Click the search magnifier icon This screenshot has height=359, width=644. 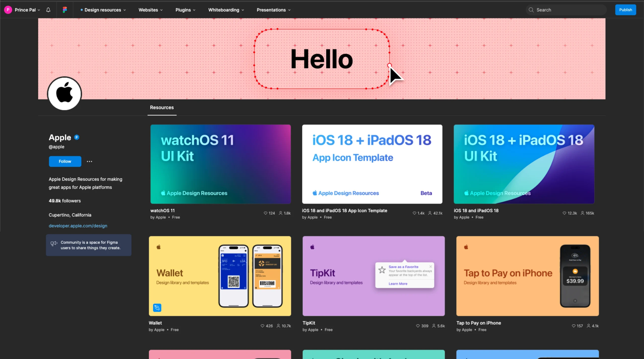[x=531, y=10]
